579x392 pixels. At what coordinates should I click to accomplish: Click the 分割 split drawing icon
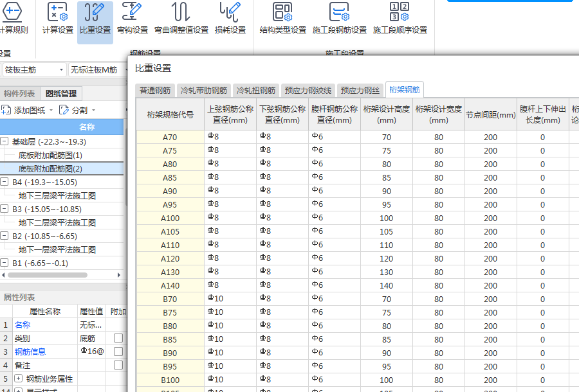(x=64, y=110)
